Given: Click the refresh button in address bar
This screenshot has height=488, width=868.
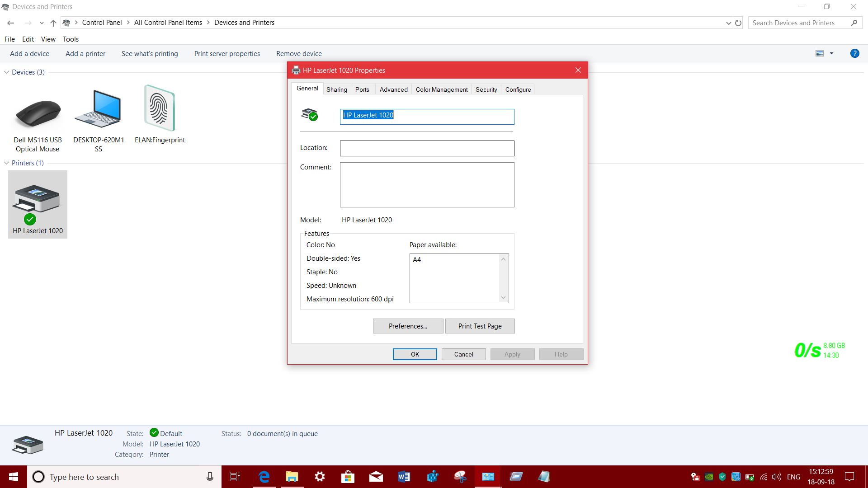Looking at the screenshot, I should tap(738, 23).
